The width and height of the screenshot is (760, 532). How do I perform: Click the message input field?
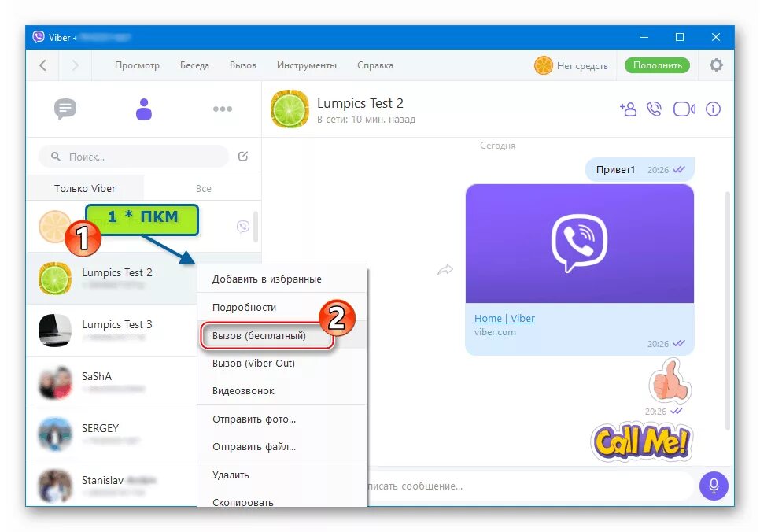click(x=531, y=486)
